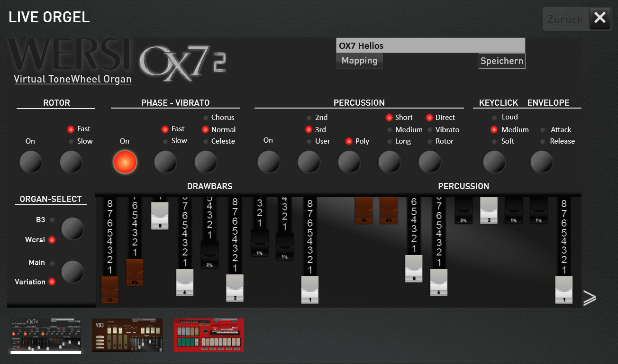The width and height of the screenshot is (618, 364).
Task: Click the Zurück button
Action: [565, 19]
